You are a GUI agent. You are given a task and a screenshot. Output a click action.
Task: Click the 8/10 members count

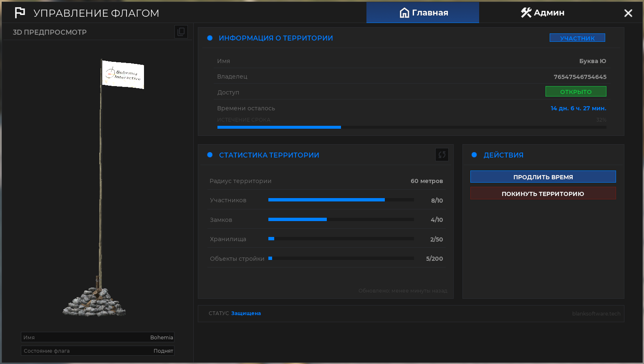pos(437,201)
